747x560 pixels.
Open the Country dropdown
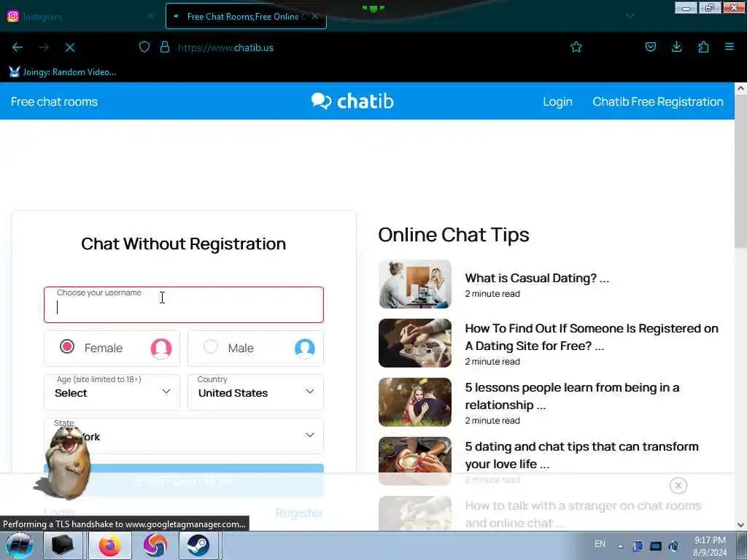(x=256, y=392)
